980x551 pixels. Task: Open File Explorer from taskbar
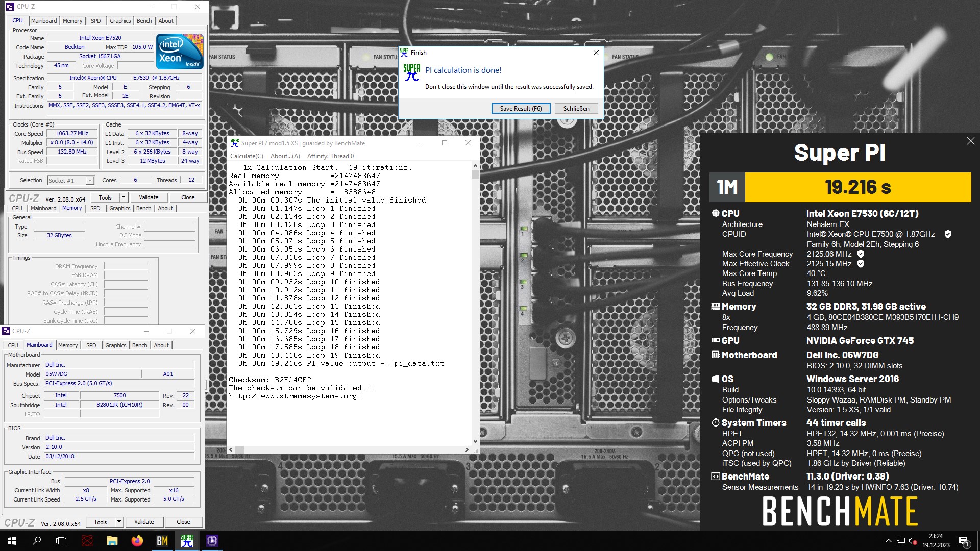(x=112, y=541)
